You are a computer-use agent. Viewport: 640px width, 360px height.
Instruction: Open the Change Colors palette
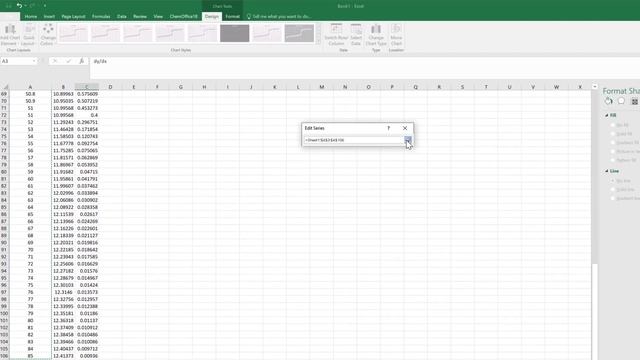(x=48, y=35)
